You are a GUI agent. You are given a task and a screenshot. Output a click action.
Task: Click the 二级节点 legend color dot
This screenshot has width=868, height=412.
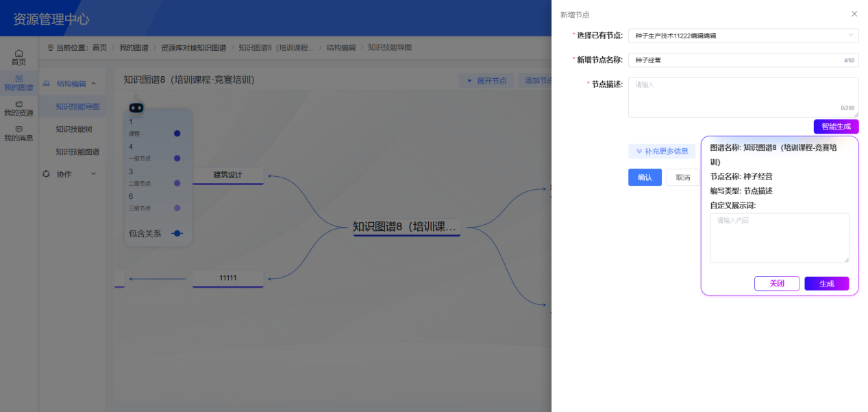coord(177,183)
